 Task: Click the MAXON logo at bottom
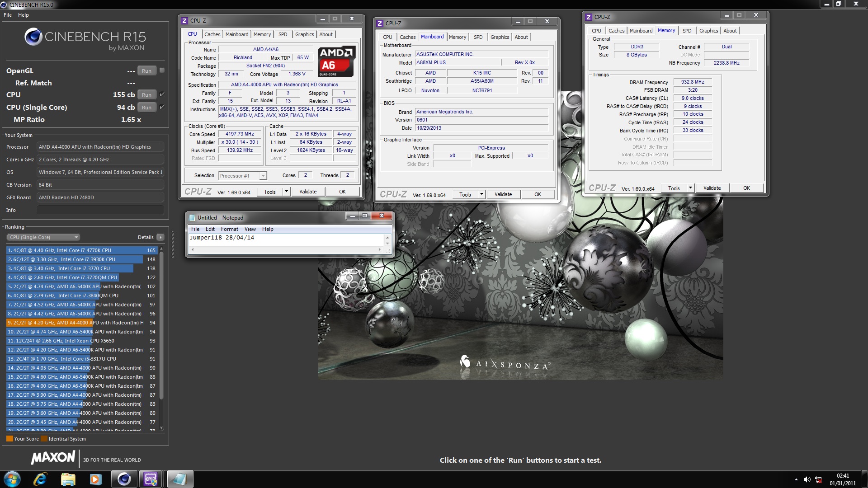(53, 458)
